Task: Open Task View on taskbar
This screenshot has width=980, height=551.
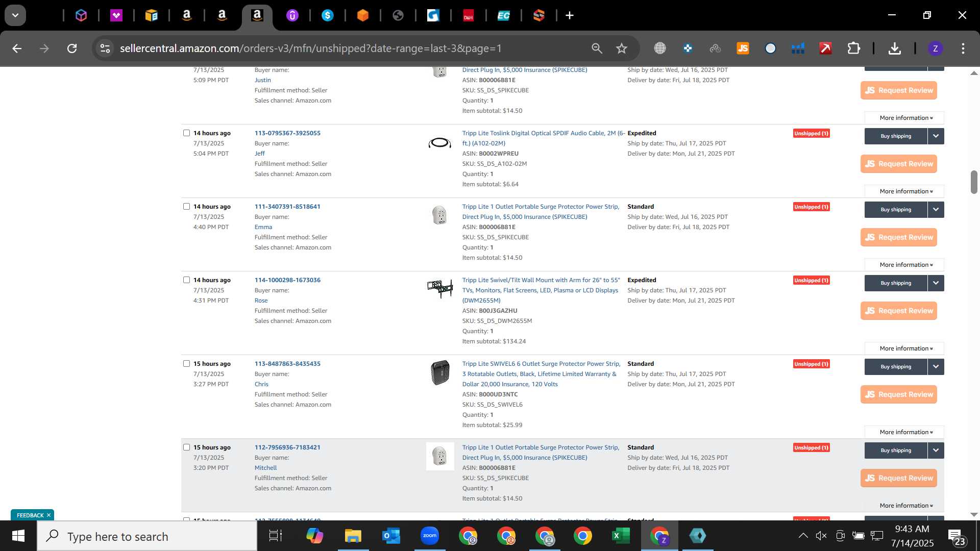Action: [276, 536]
